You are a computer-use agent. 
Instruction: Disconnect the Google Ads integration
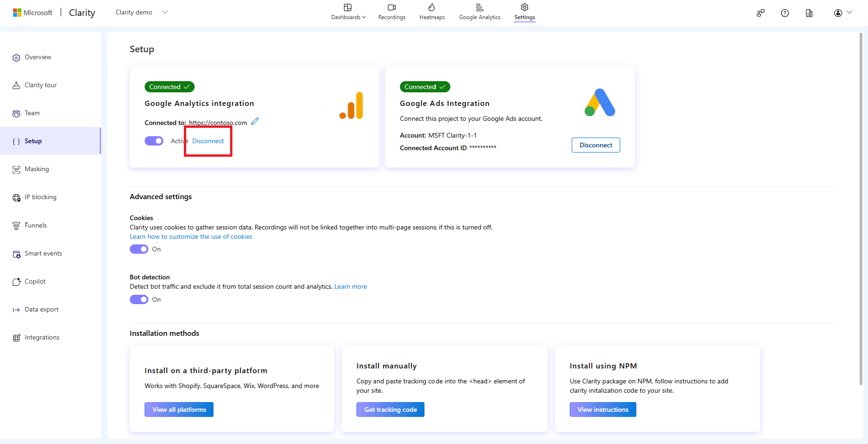pyautogui.click(x=595, y=145)
